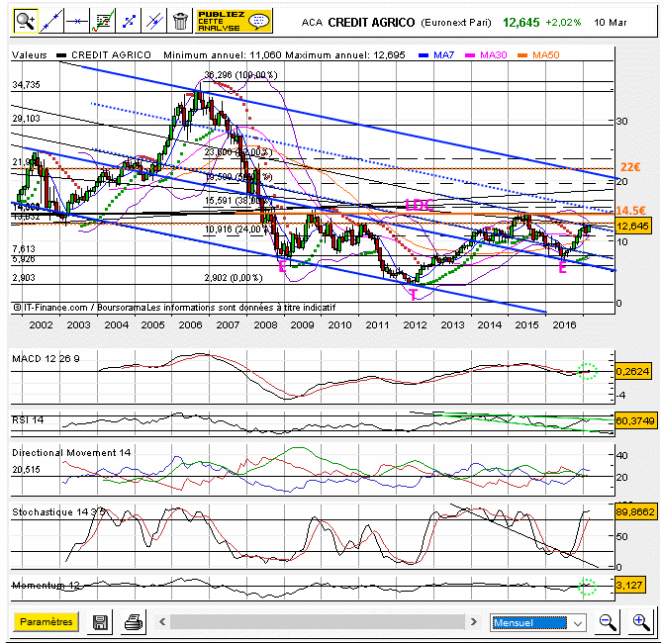Zoom out with the minus magnifier icon
The image size is (661, 644).
[x=608, y=622]
